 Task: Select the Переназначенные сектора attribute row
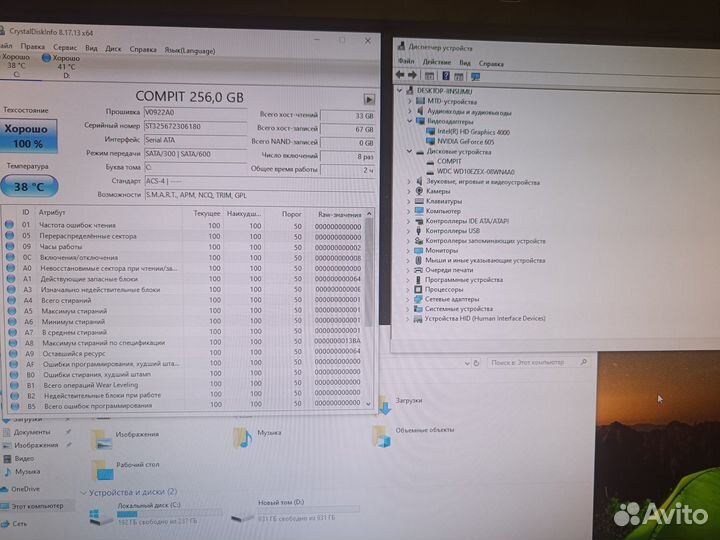point(184,236)
